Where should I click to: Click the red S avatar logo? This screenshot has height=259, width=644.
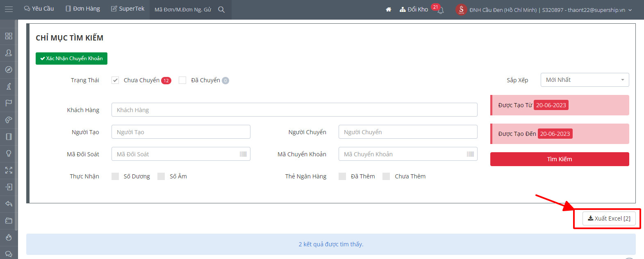pos(461,9)
